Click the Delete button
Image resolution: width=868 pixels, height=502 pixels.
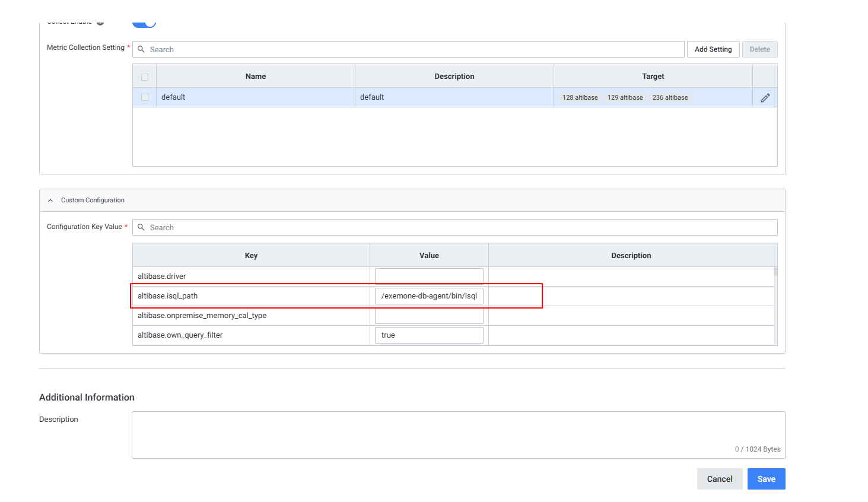coord(759,49)
